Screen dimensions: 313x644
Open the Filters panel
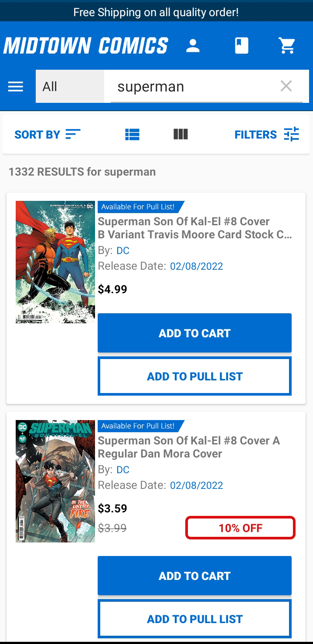tap(266, 134)
